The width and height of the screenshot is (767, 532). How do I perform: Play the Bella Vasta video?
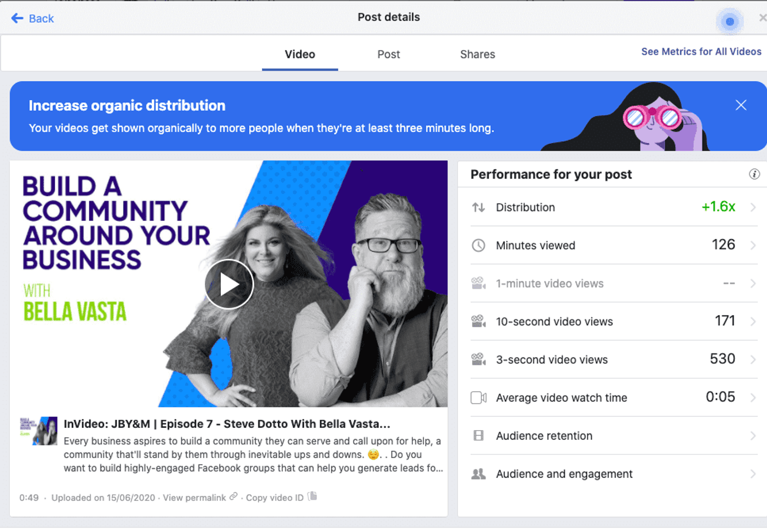click(x=229, y=284)
